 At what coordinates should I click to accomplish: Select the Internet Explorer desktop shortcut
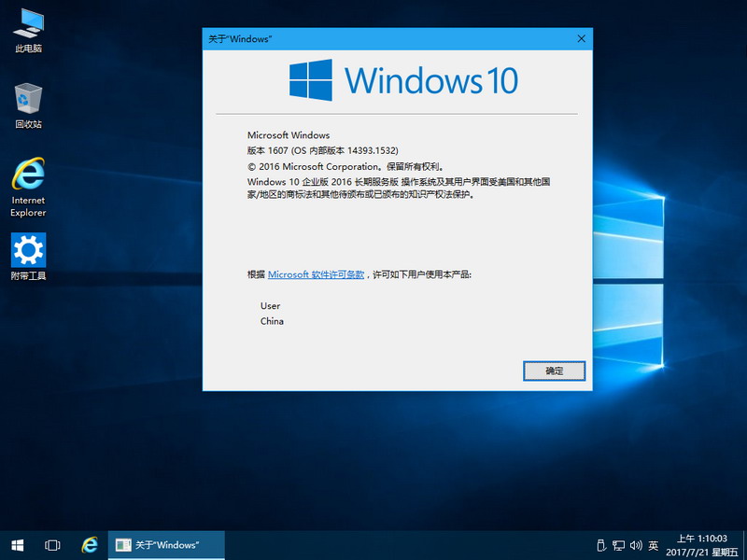29,188
